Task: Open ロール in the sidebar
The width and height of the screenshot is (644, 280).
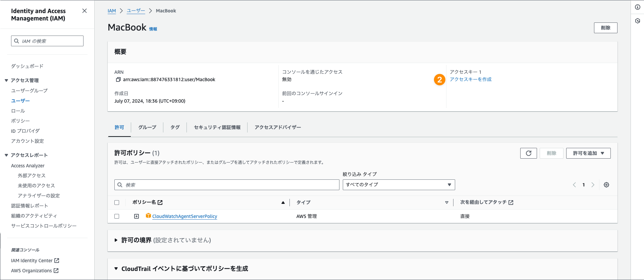Action: (18, 111)
